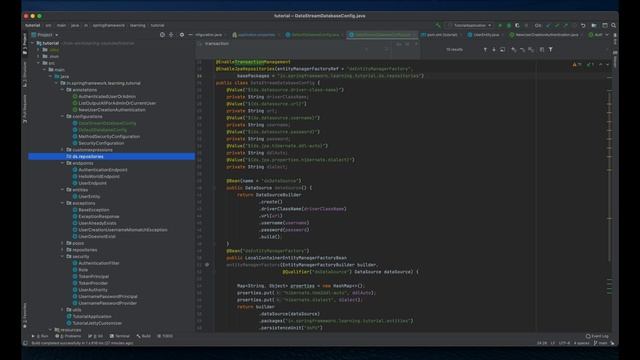Open UserEndpoint class
Image resolution: width=640 pixels, height=360 pixels.
(x=89, y=183)
